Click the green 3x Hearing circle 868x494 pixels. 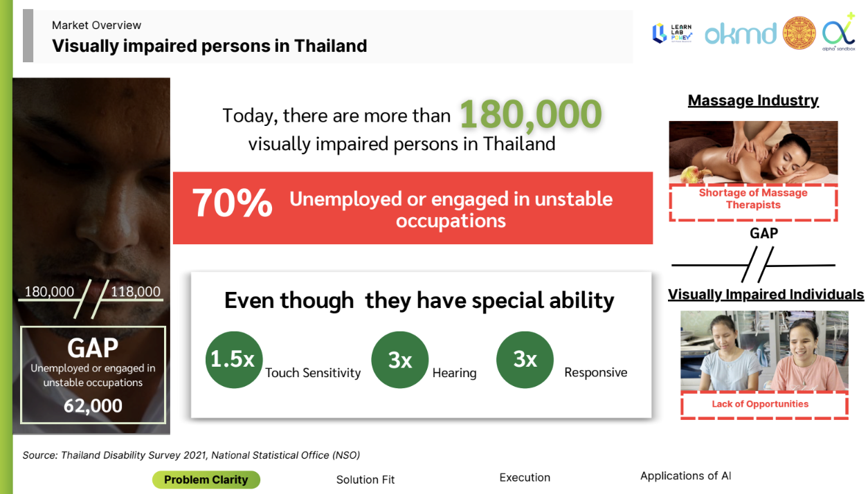(x=400, y=360)
